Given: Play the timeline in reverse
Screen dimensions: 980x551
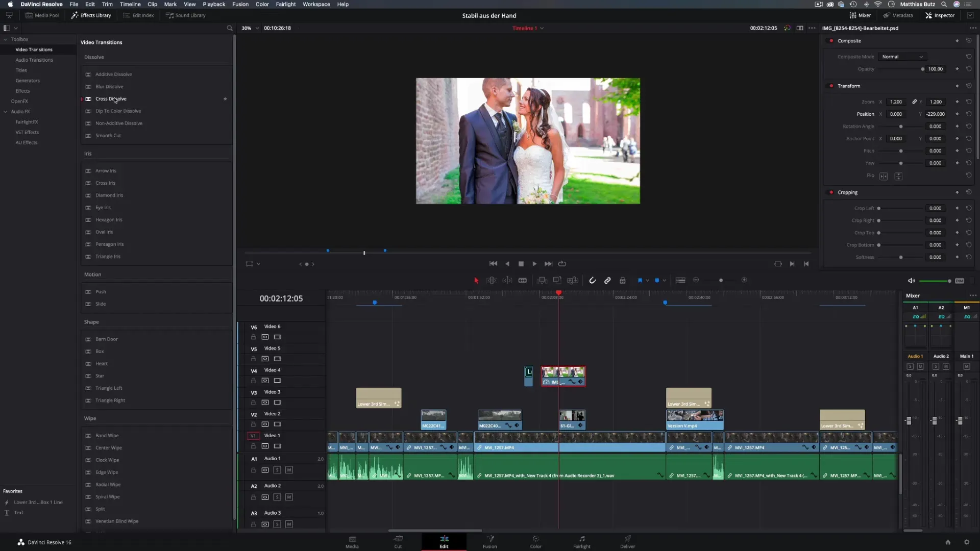Looking at the screenshot, I should (507, 264).
